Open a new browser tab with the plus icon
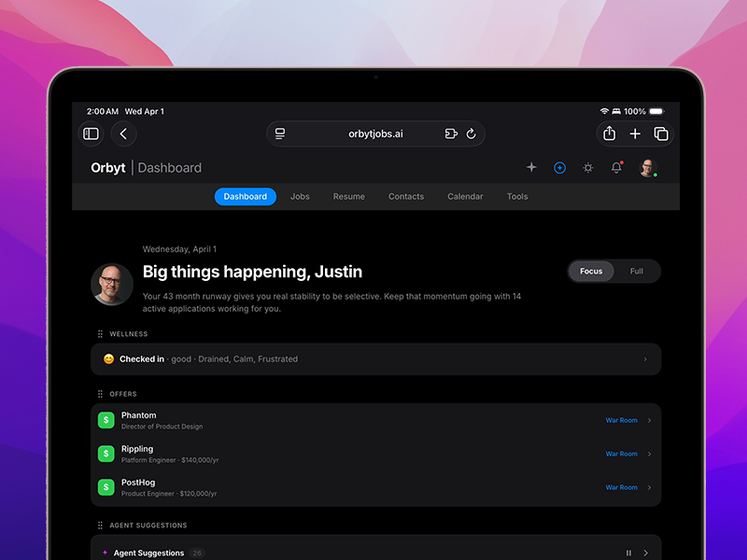The width and height of the screenshot is (747, 560). (635, 133)
